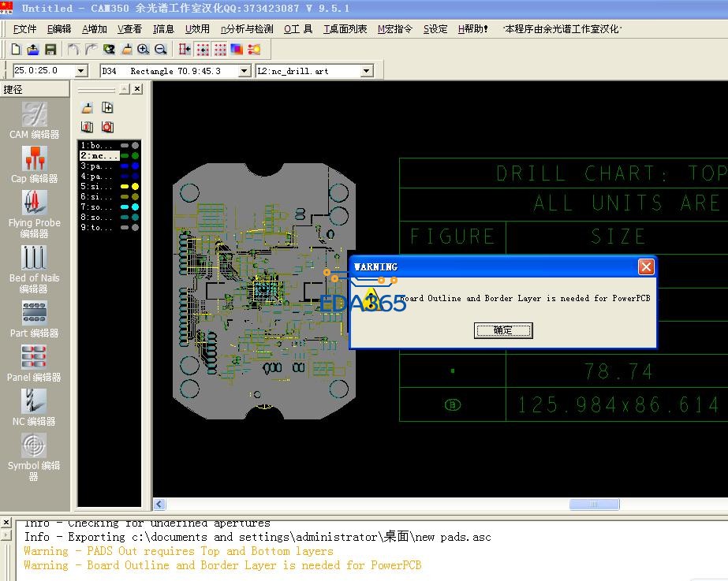Click the 'Exporting c:\documents' info log line
Image resolution: width=728 pixels, height=581 pixels.
[x=258, y=537]
